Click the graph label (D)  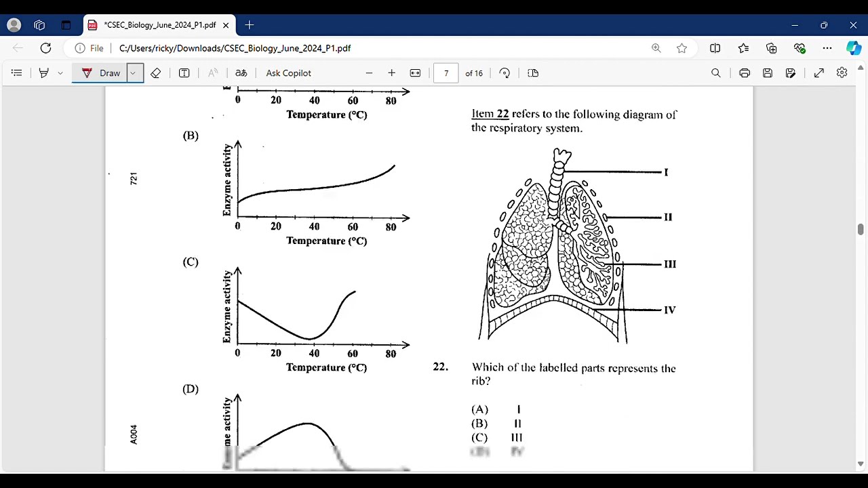pos(191,389)
